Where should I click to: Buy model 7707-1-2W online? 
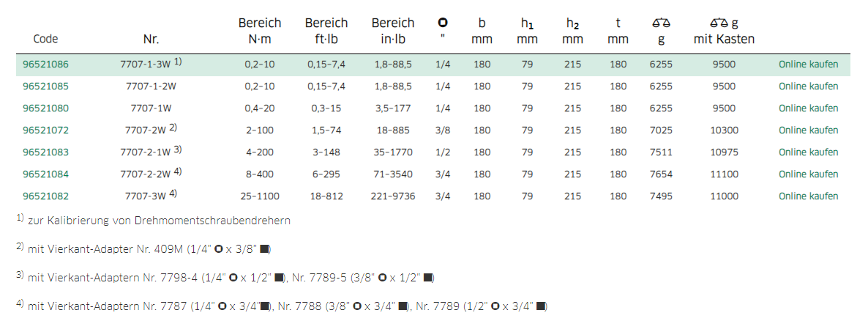pos(808,86)
